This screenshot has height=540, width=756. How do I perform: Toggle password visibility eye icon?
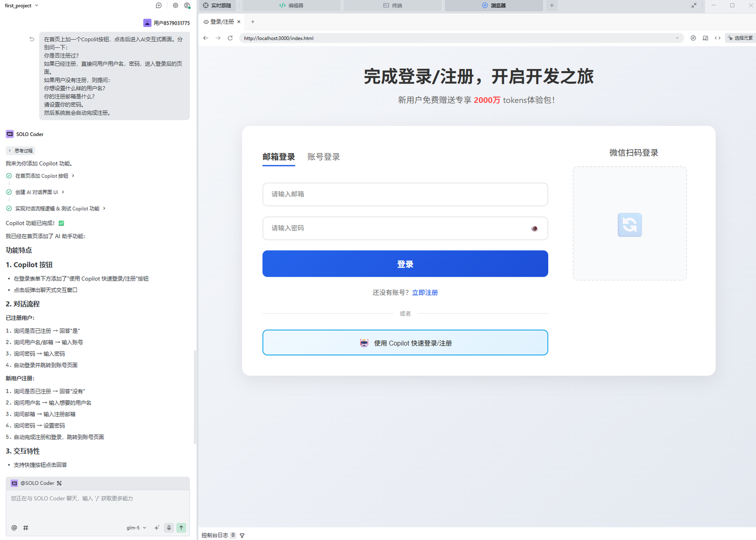pos(534,229)
